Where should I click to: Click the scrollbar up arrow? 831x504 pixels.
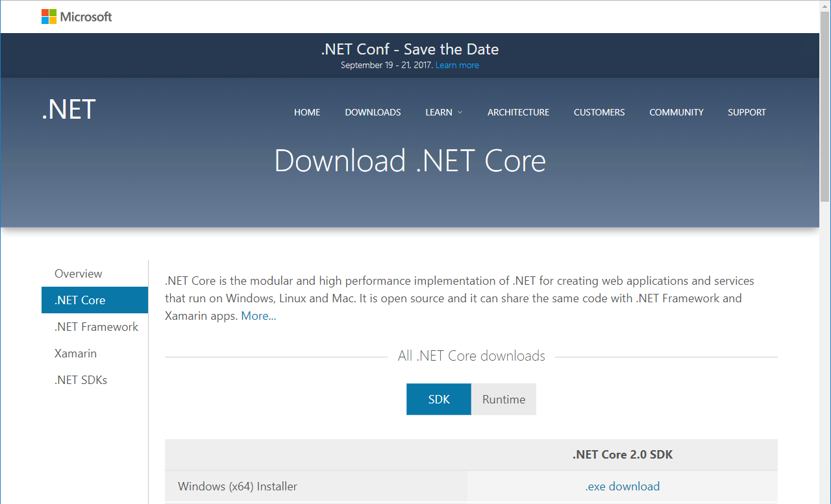click(825, 6)
